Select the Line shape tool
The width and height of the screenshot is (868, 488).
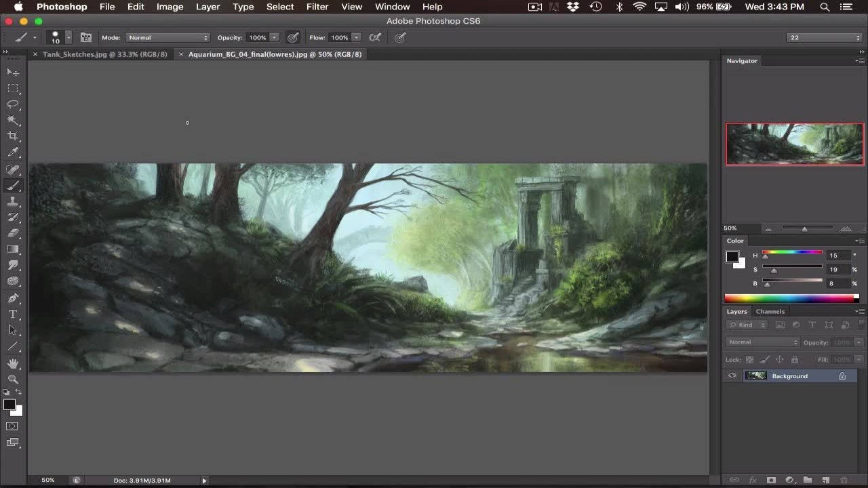pyautogui.click(x=13, y=346)
